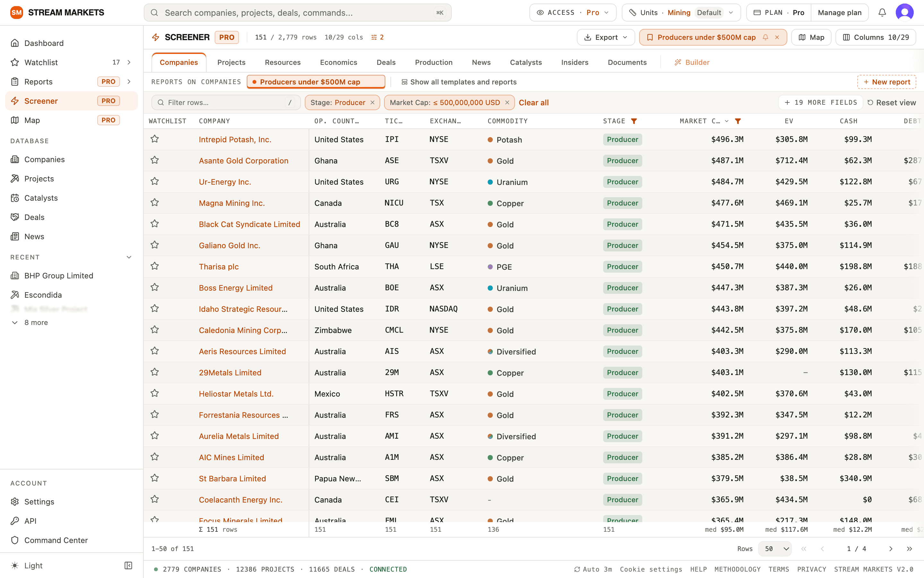This screenshot has height=578, width=924.
Task: Open the Columns 10/29 chooser
Action: coord(876,37)
